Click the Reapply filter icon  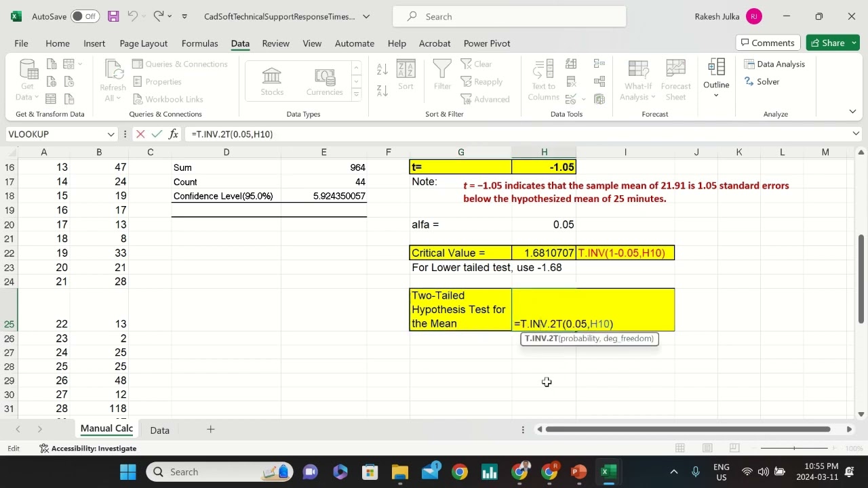481,81
